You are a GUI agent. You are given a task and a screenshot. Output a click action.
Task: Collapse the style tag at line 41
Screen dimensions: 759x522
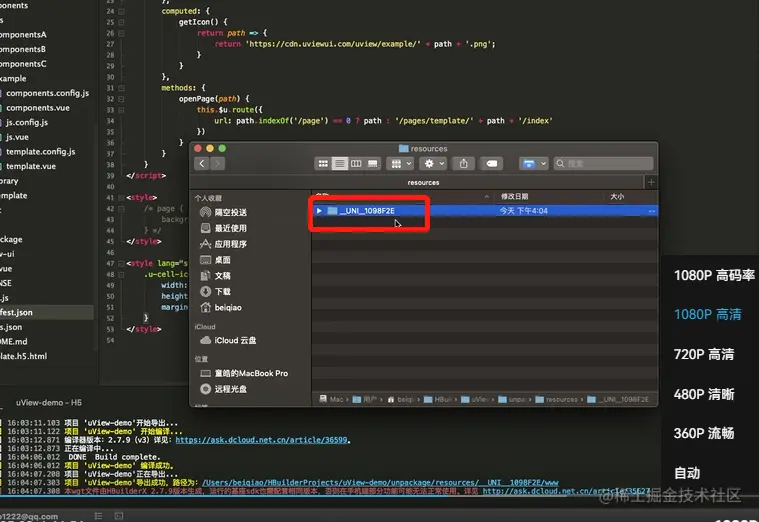tap(121, 198)
